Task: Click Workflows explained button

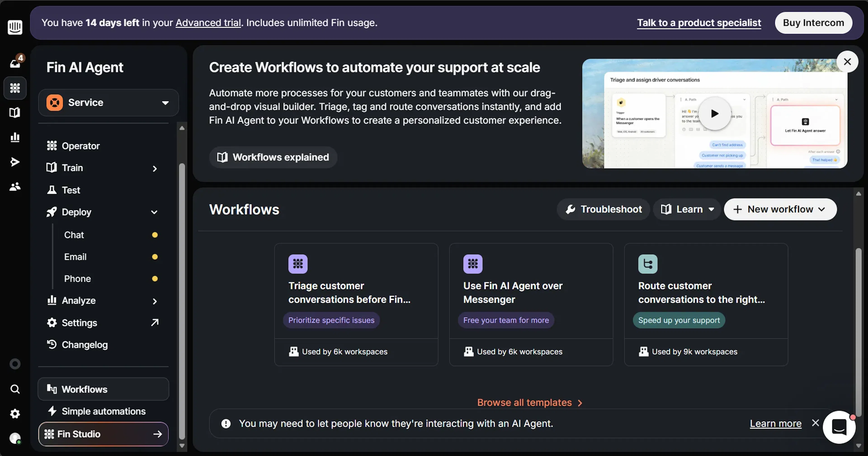Action: point(273,157)
